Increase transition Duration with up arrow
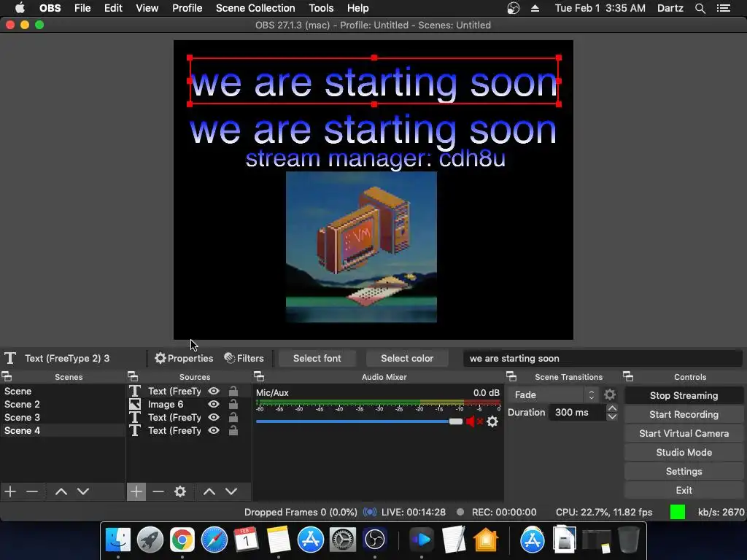The height and width of the screenshot is (560, 747). point(612,408)
